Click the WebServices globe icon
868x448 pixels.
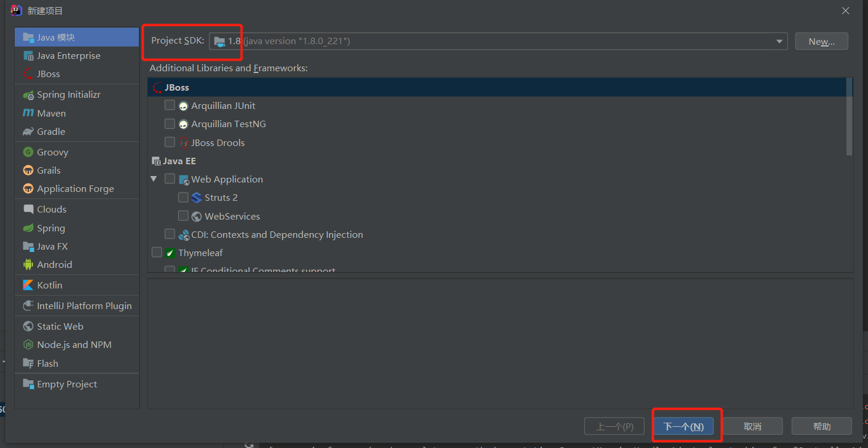197,217
